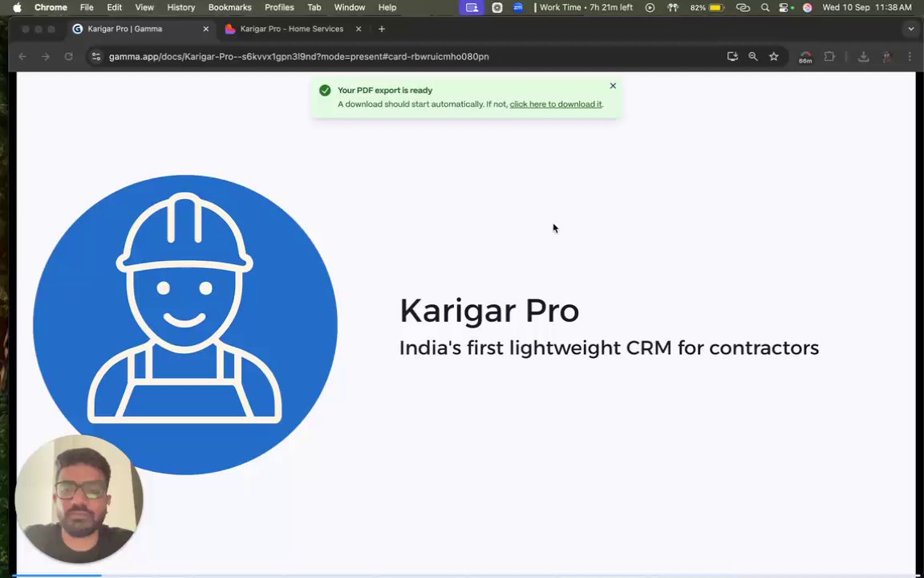The height and width of the screenshot is (578, 924).
Task: Click the play circle menu bar icon
Action: pos(650,8)
